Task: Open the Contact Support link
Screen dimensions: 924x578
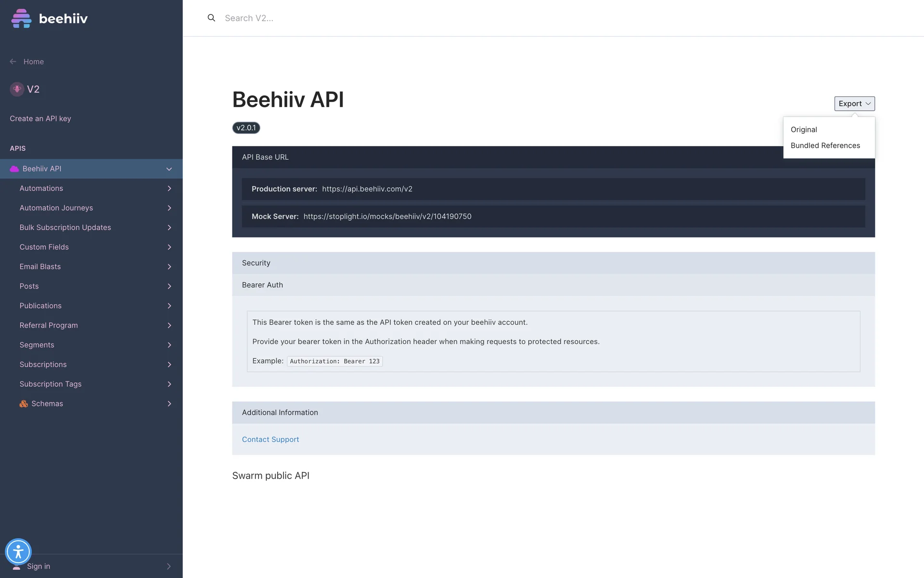Action: (x=270, y=439)
